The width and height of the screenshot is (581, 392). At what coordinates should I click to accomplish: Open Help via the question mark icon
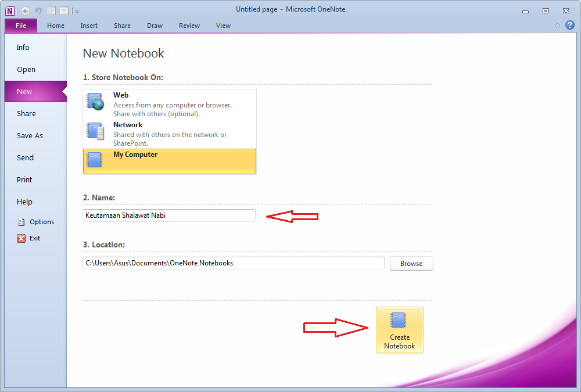click(570, 25)
